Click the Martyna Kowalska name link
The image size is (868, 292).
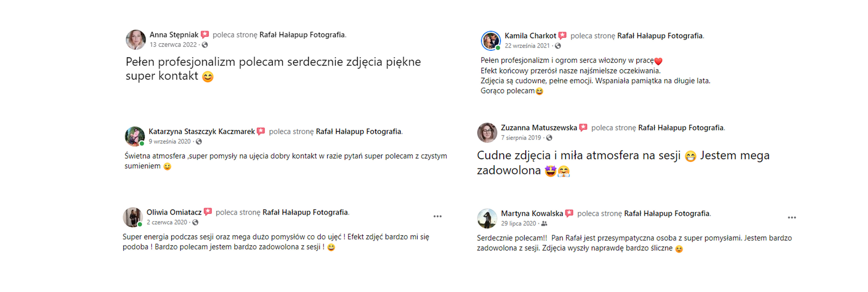[x=532, y=213]
